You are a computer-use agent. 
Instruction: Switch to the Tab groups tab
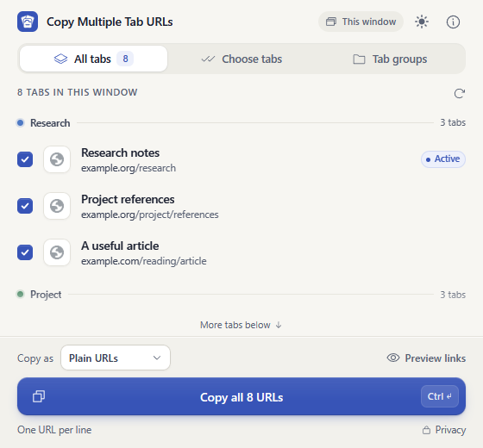(x=390, y=59)
